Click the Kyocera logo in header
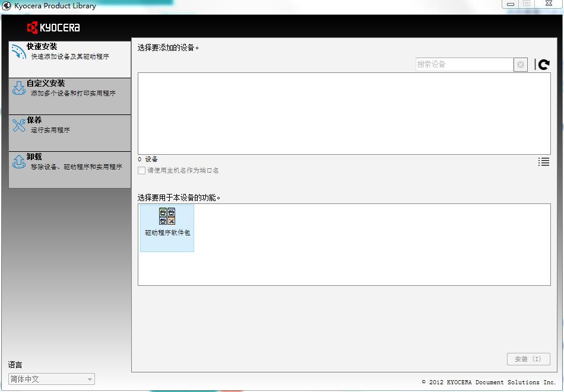Screen dimensions: 564x392 53,27
